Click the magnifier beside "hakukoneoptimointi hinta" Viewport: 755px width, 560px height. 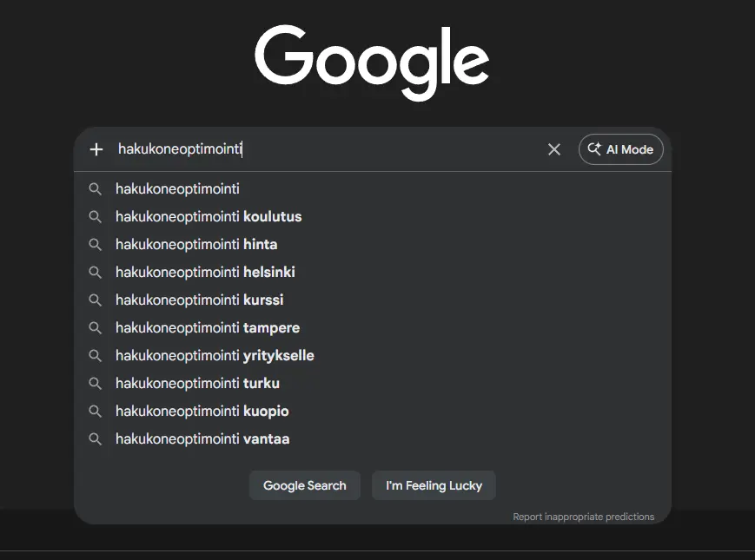[96, 244]
